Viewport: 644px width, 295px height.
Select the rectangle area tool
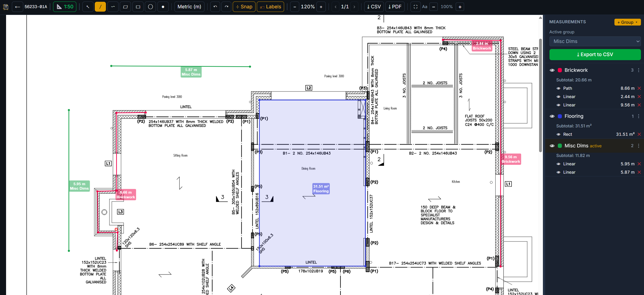(x=138, y=7)
